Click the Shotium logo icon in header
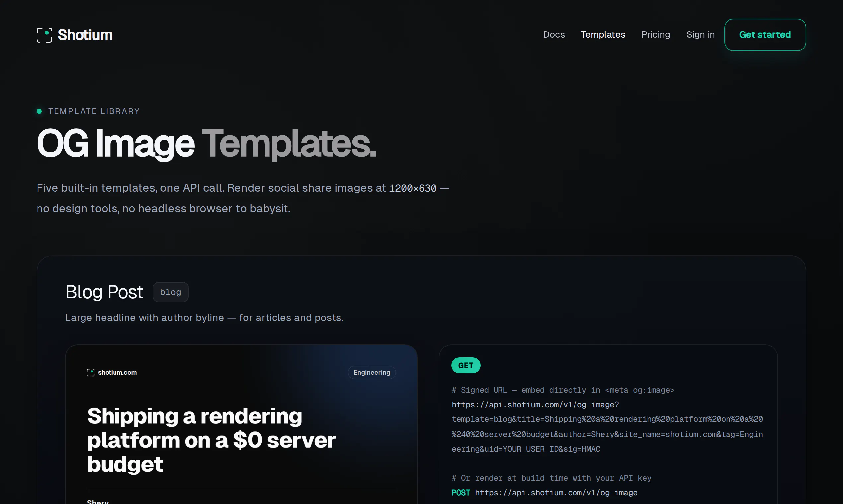 click(x=44, y=35)
